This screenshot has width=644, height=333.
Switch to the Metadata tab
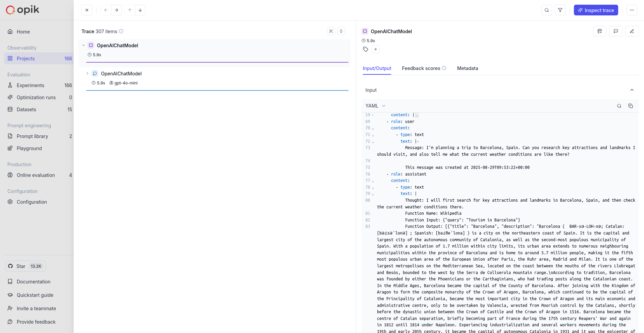coord(468,68)
